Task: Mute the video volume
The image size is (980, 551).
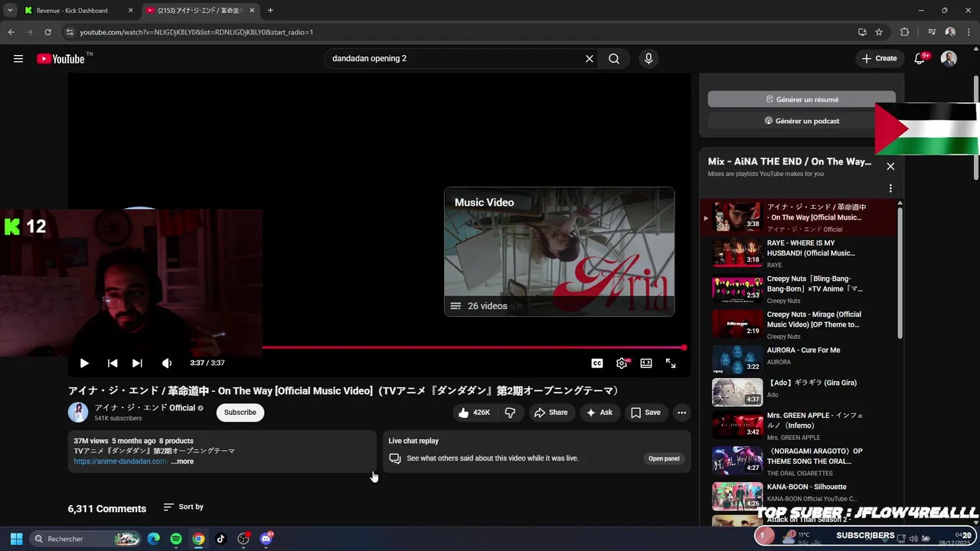Action: point(166,364)
